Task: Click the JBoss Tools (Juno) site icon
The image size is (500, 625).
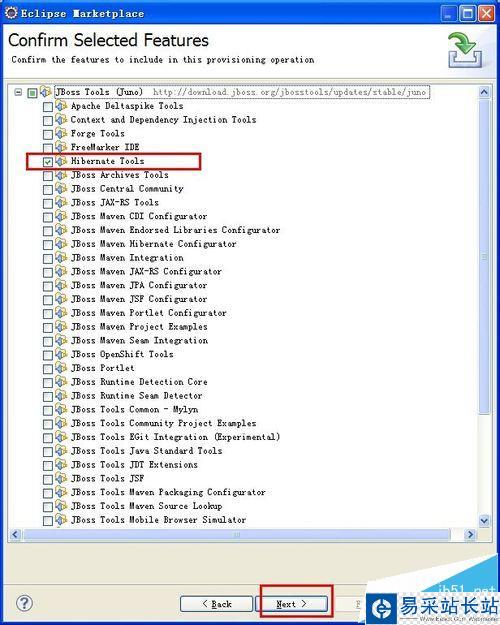Action: [46, 92]
